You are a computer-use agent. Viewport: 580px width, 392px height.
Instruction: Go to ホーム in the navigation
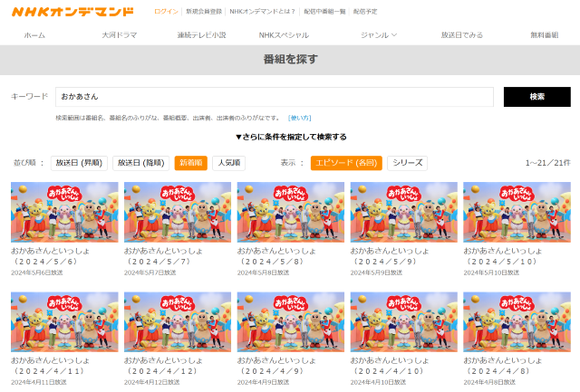coord(34,35)
